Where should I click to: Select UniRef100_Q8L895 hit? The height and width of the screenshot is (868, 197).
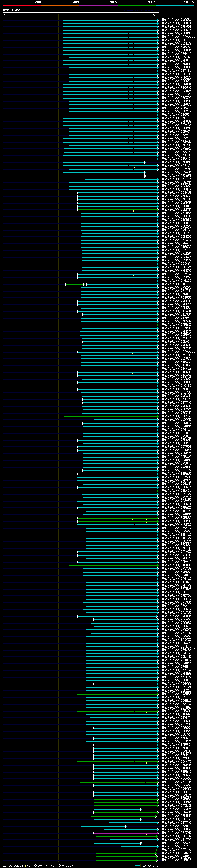[x=176, y=67]
